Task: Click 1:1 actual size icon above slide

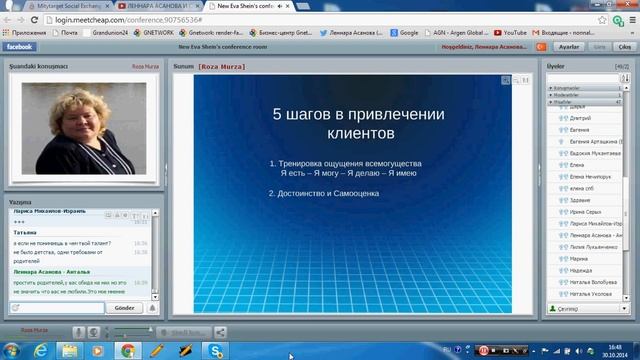Action: [525, 80]
